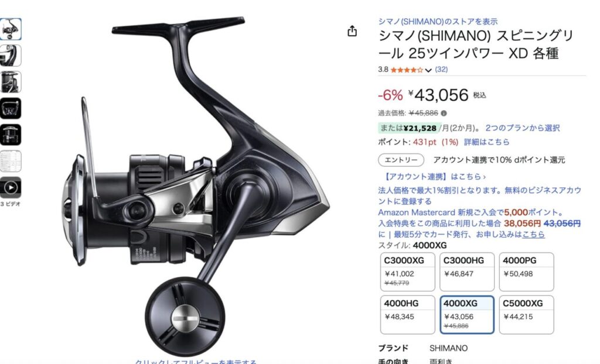Select the fourth thumbnail with handle knob

(11, 108)
